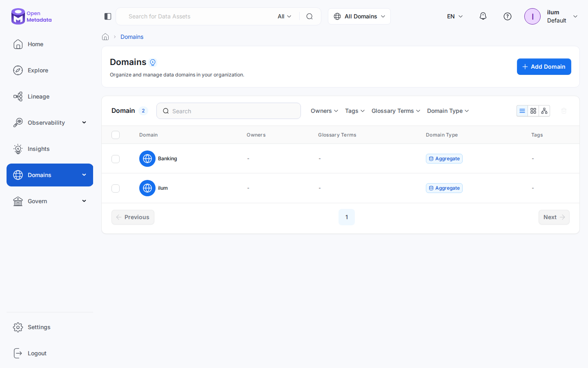Click the search magnifier icon in top bar

pyautogui.click(x=310, y=16)
